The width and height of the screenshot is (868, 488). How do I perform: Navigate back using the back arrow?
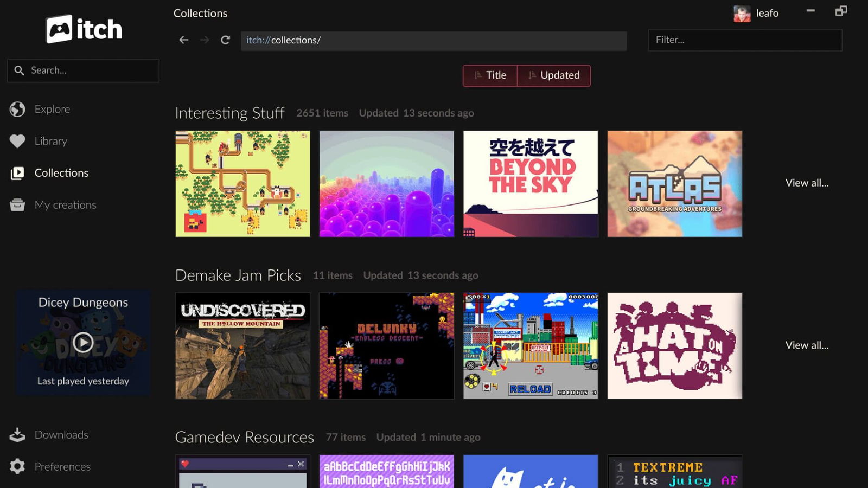(x=183, y=40)
